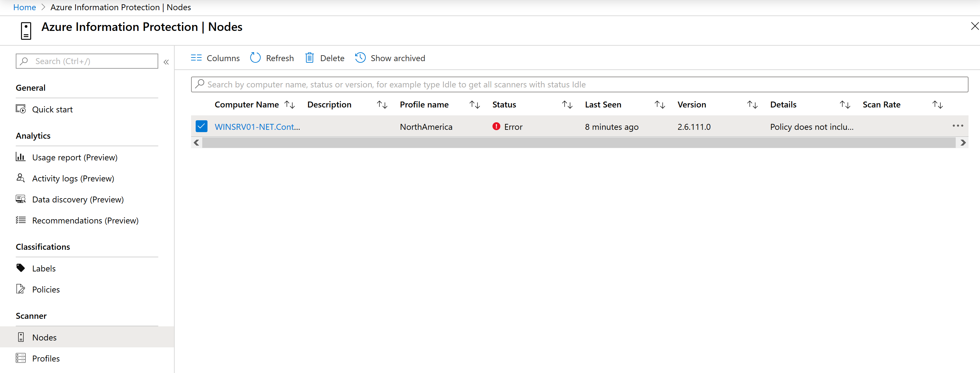Open Quick start from the sidebar

(x=52, y=109)
